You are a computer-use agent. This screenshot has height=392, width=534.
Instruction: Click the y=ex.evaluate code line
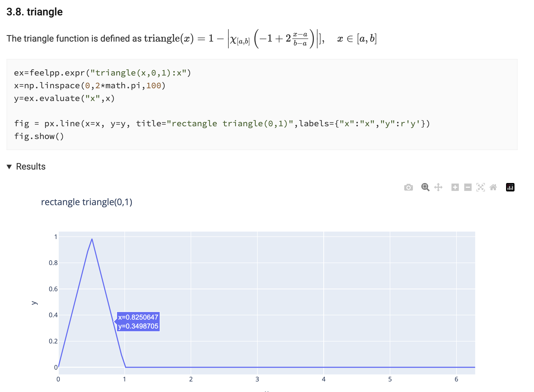(64, 98)
